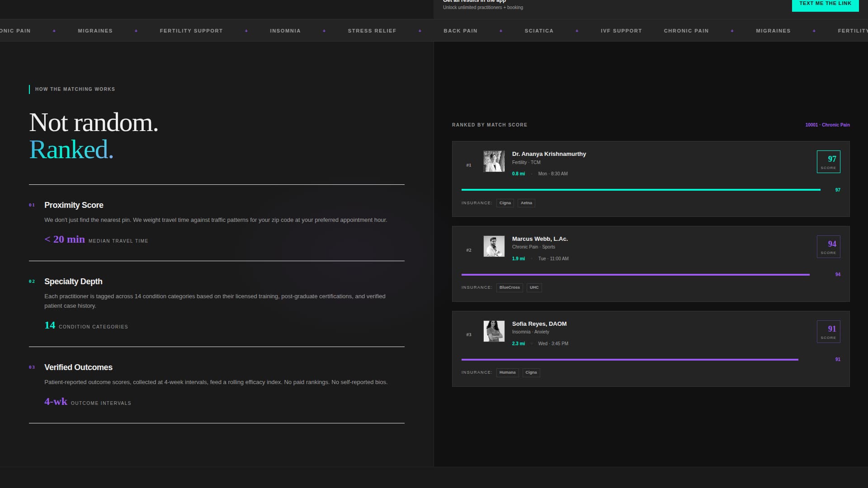Viewport: 868px width, 488px height.
Task: Click the BlueCross insurance tag
Action: (x=509, y=288)
